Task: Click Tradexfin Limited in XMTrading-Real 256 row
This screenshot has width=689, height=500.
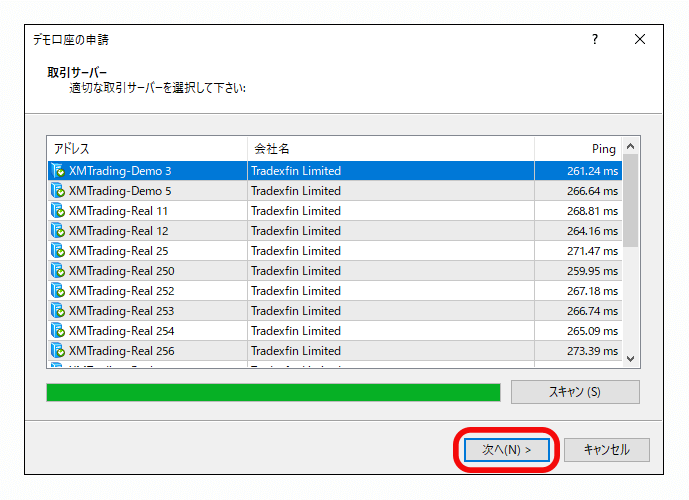Action: pos(296,351)
